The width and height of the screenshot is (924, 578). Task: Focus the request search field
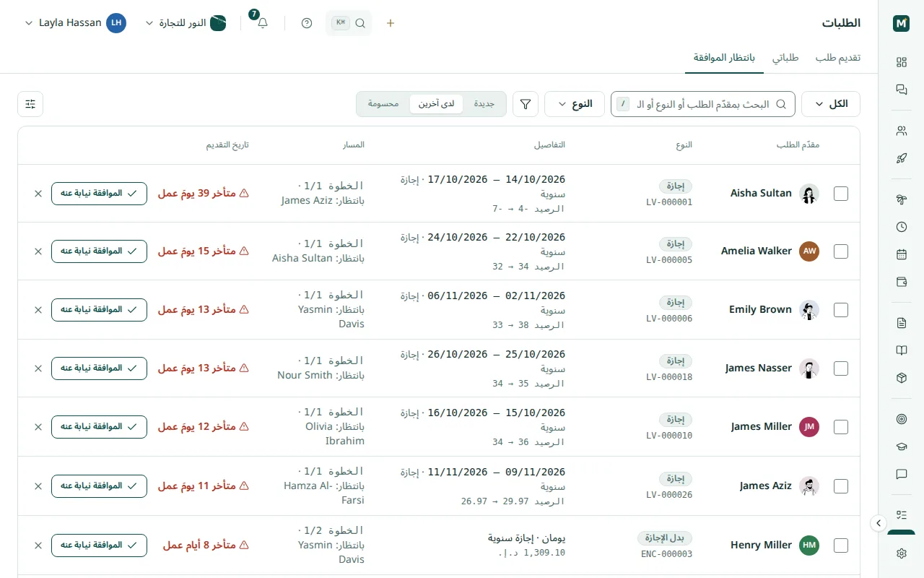click(x=703, y=104)
